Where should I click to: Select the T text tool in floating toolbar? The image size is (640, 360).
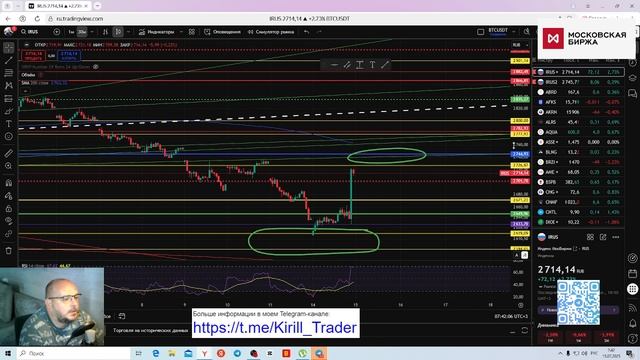coord(372,65)
